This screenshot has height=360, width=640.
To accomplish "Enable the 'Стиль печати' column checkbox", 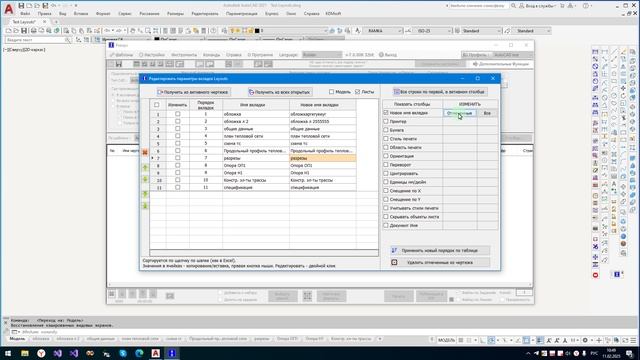I will point(386,139).
